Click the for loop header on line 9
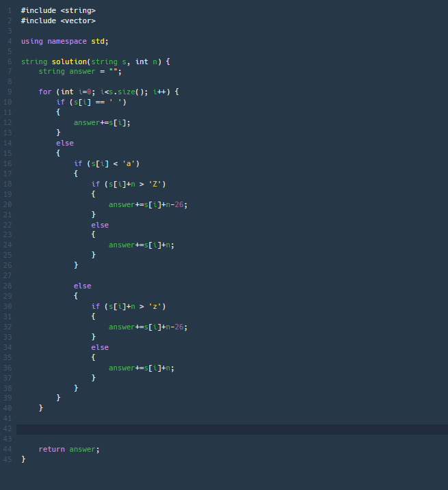This screenshot has width=448, height=490. pos(109,92)
